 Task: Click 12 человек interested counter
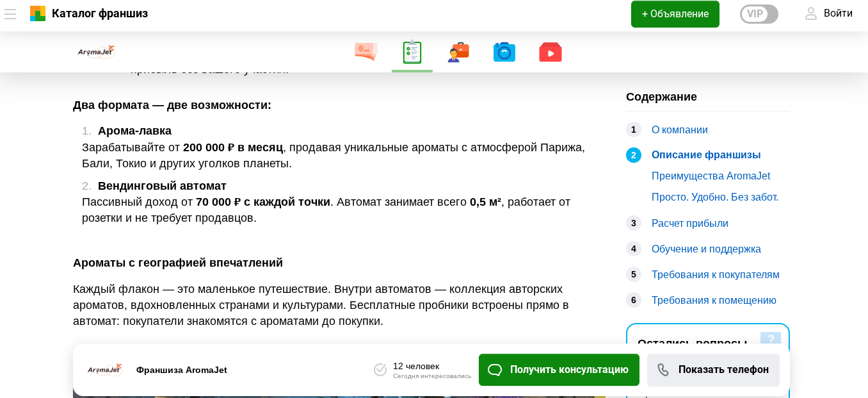tap(416, 366)
